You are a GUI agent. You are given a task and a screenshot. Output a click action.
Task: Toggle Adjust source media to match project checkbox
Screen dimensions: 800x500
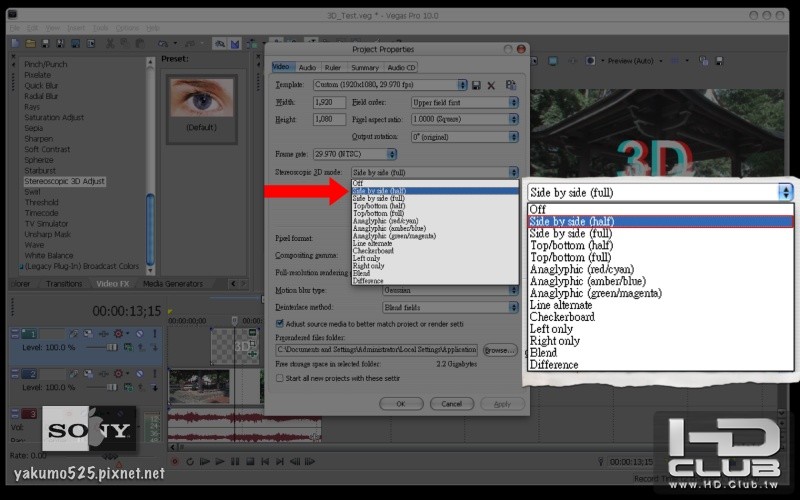pyautogui.click(x=279, y=323)
